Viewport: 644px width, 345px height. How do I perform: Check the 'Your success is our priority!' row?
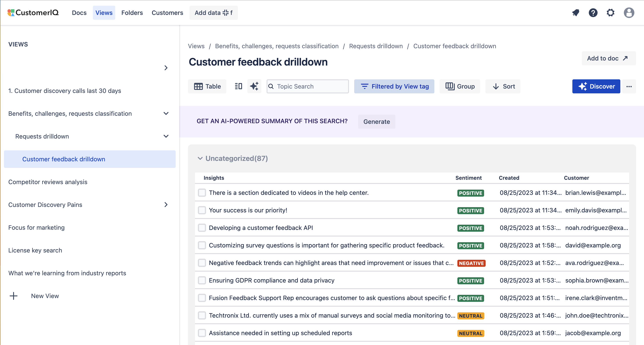click(x=202, y=210)
